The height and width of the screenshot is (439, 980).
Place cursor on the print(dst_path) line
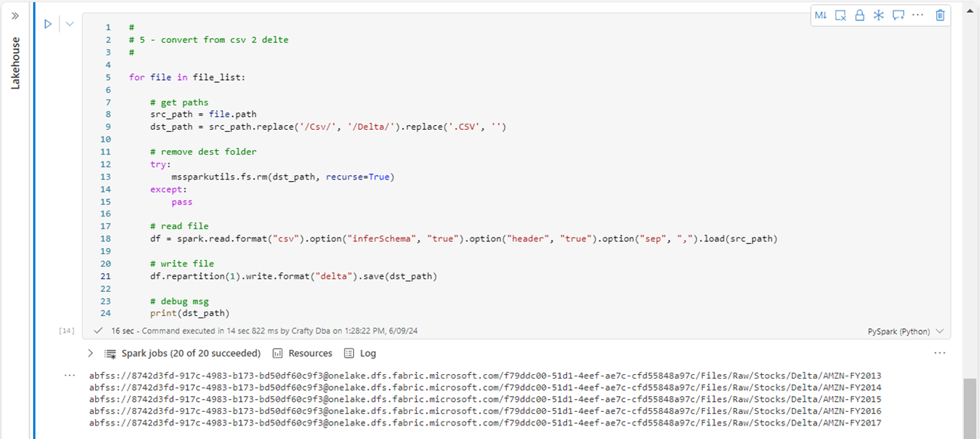[190, 313]
